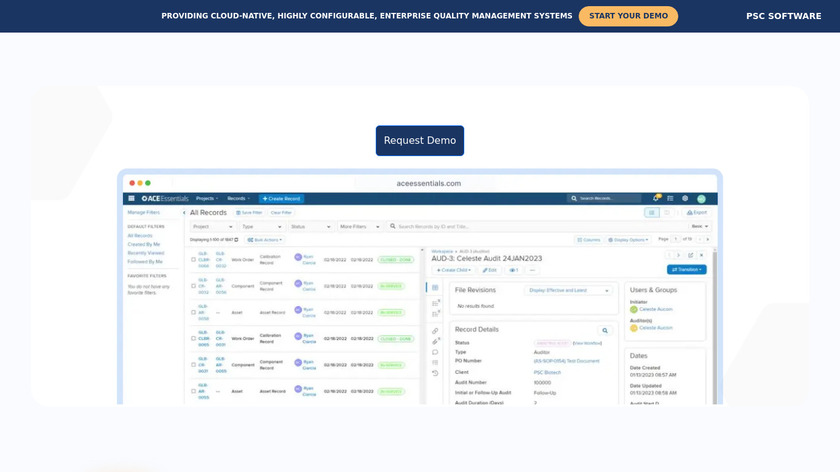Check the first Component row checkbox
Viewport: 840px width, 472px height.
coord(194,286)
